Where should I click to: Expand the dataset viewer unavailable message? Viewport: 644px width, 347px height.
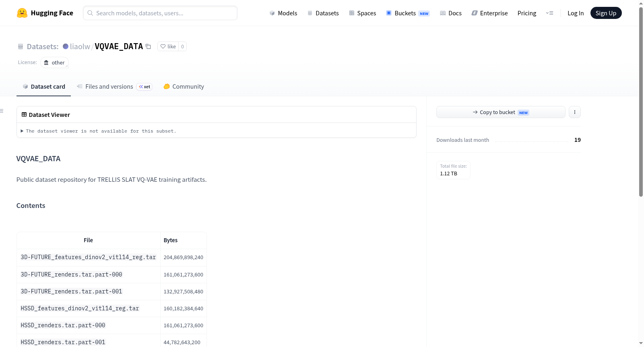pyautogui.click(x=99, y=131)
